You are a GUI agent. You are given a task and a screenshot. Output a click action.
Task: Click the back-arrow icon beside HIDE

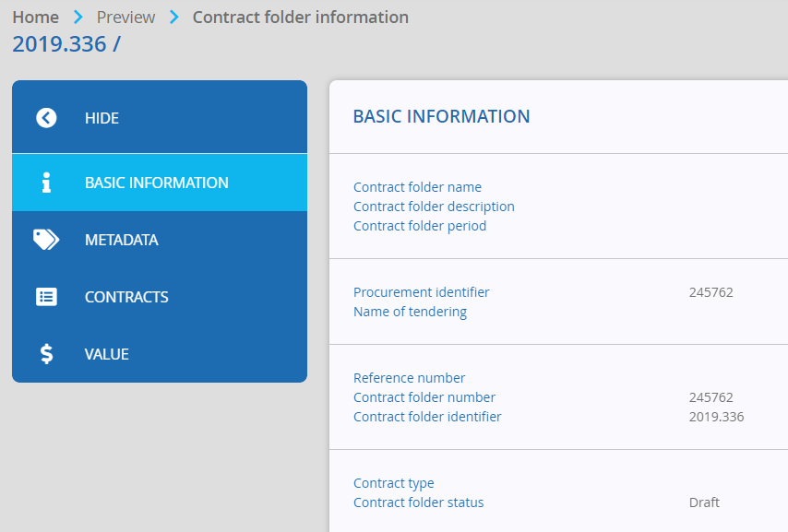tap(46, 118)
